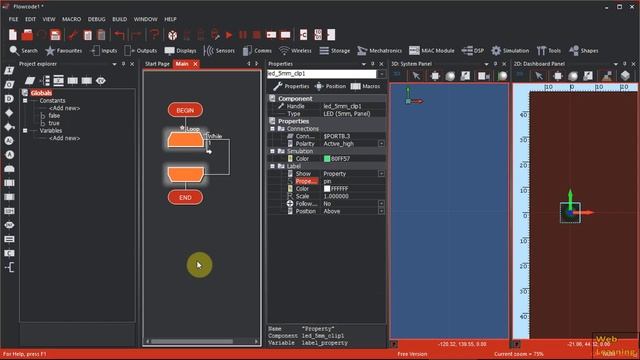Open the EDIT menu
Viewport: 640px width, 360px height.
(30, 19)
